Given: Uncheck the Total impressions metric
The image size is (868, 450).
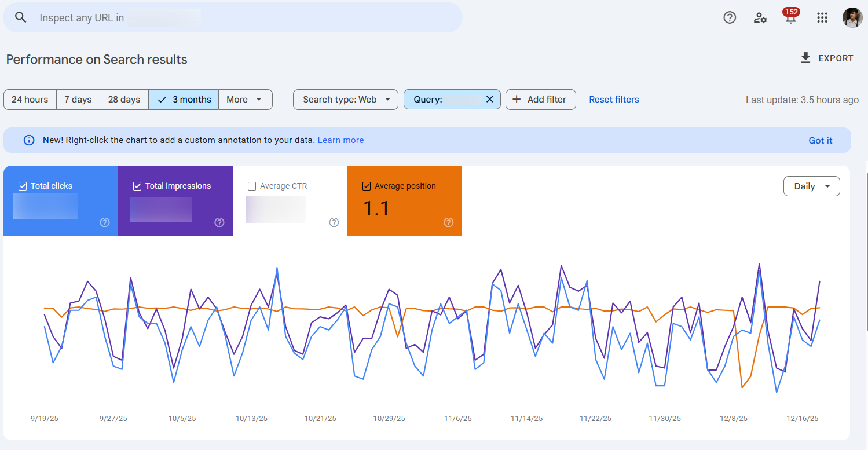Looking at the screenshot, I should click(x=137, y=186).
